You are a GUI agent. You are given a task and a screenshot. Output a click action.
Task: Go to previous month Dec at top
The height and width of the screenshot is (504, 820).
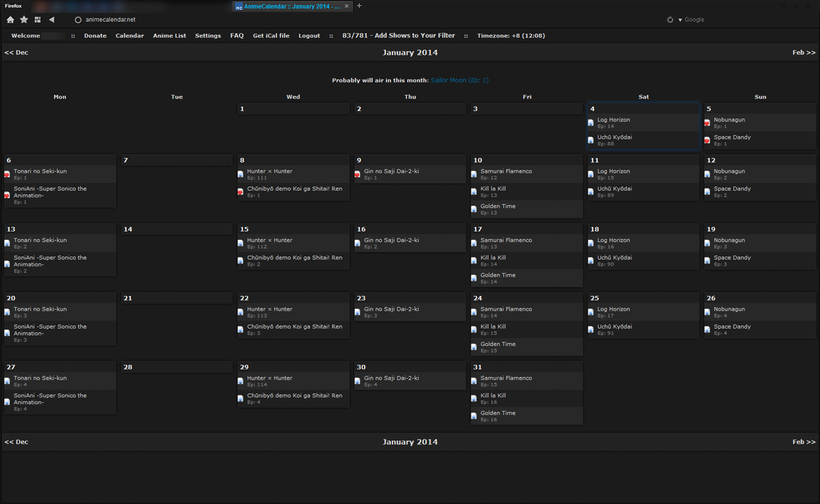click(16, 52)
